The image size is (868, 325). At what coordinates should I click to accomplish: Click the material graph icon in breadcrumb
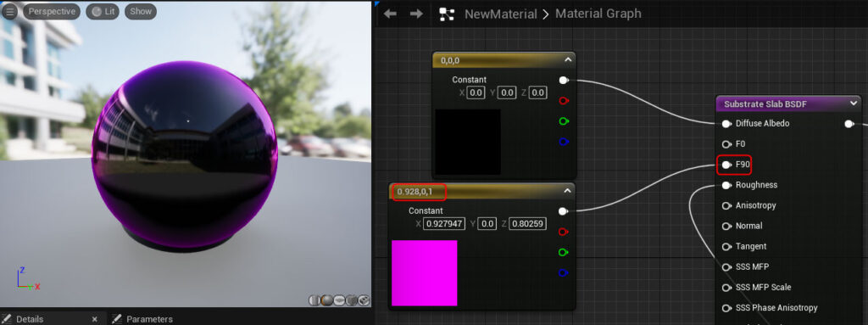447,14
